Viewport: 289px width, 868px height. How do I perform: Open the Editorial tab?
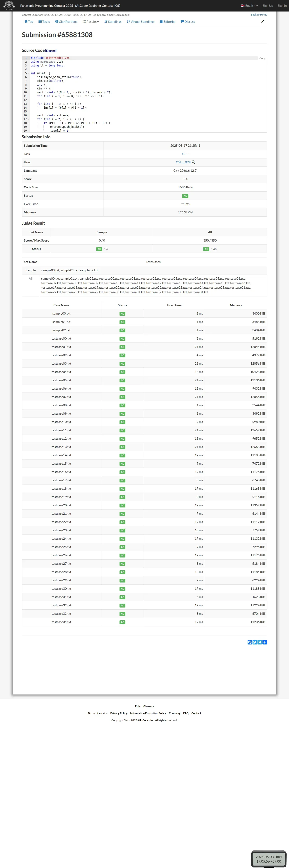click(x=167, y=22)
